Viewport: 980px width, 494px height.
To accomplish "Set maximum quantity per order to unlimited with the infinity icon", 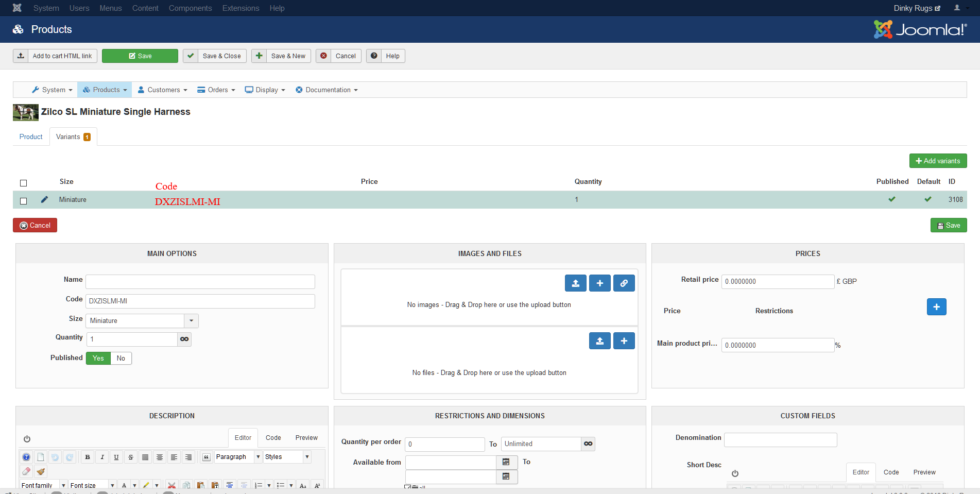I will (588, 444).
